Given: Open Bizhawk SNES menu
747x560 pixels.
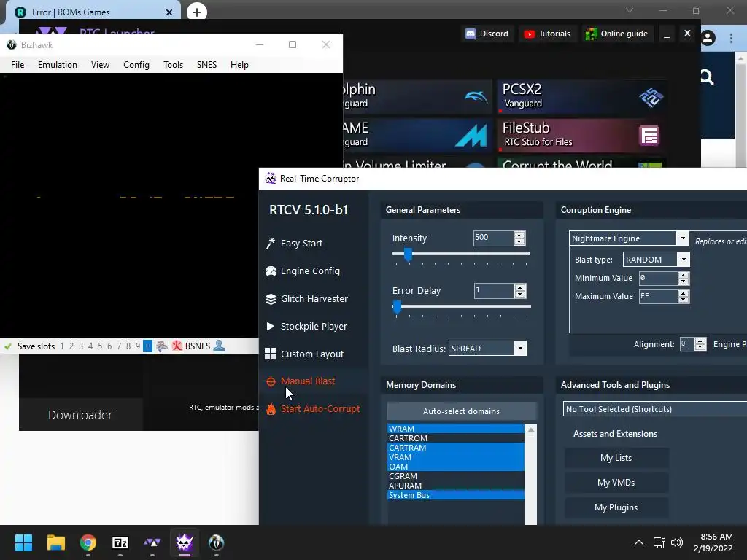Looking at the screenshot, I should 206,65.
